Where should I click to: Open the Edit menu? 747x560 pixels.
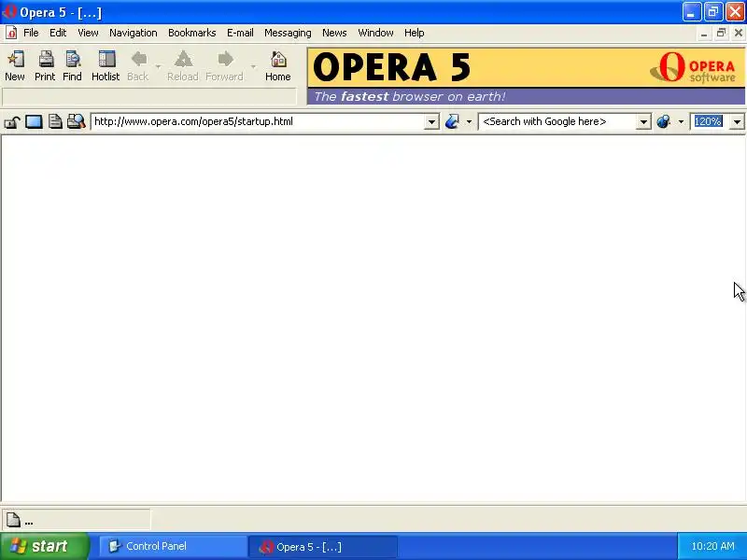click(58, 33)
